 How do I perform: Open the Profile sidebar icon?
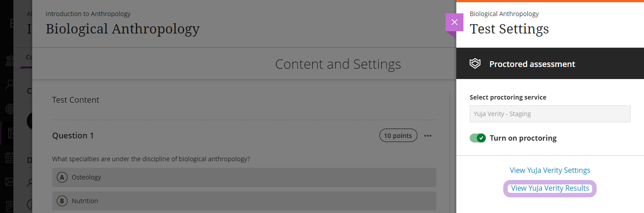(x=10, y=85)
